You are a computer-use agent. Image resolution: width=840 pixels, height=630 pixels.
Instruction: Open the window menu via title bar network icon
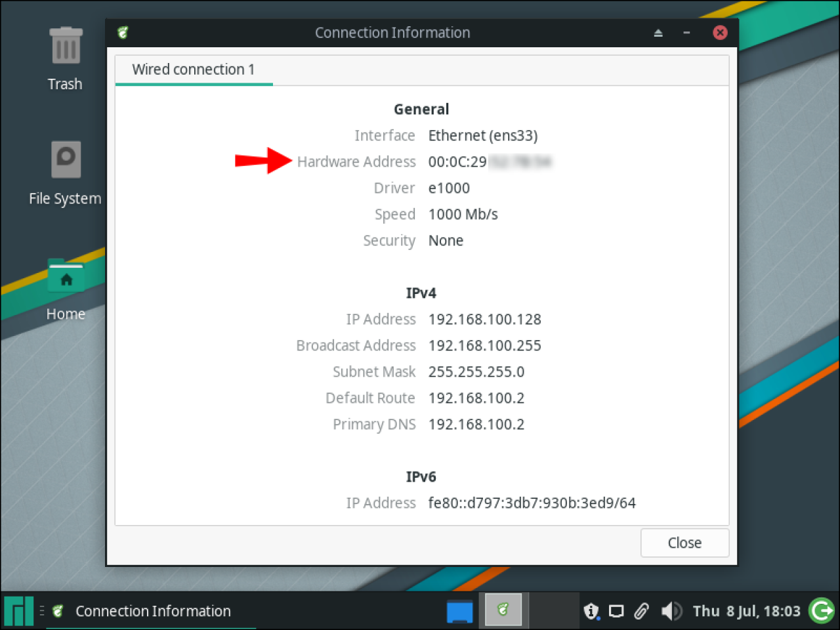pyautogui.click(x=123, y=32)
